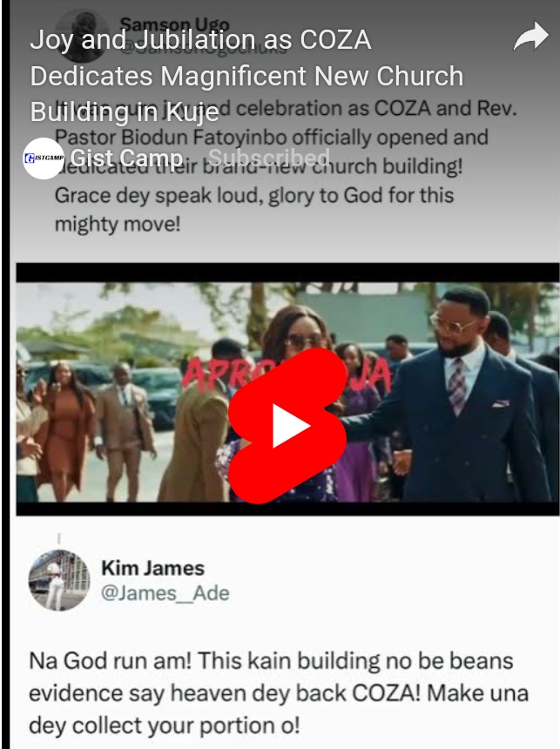This screenshot has width=560, height=749.
Task: Click the 'Grace dey speak loud' text line
Action: 254,195
